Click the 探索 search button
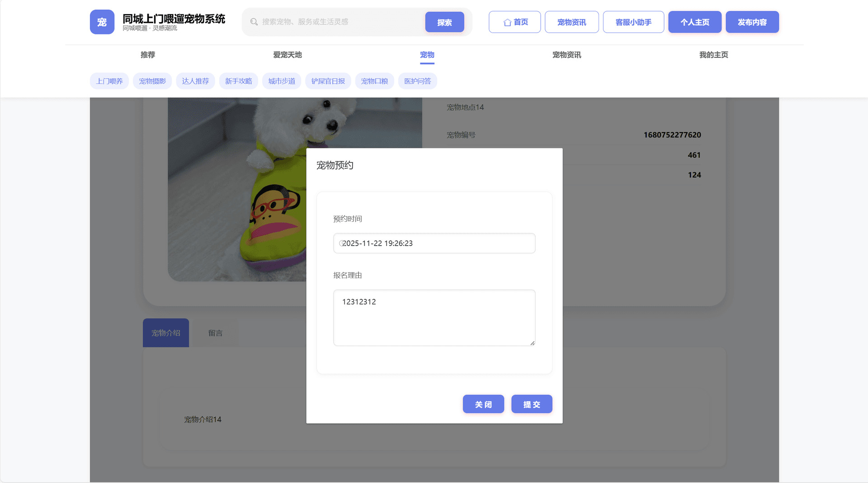 [444, 21]
